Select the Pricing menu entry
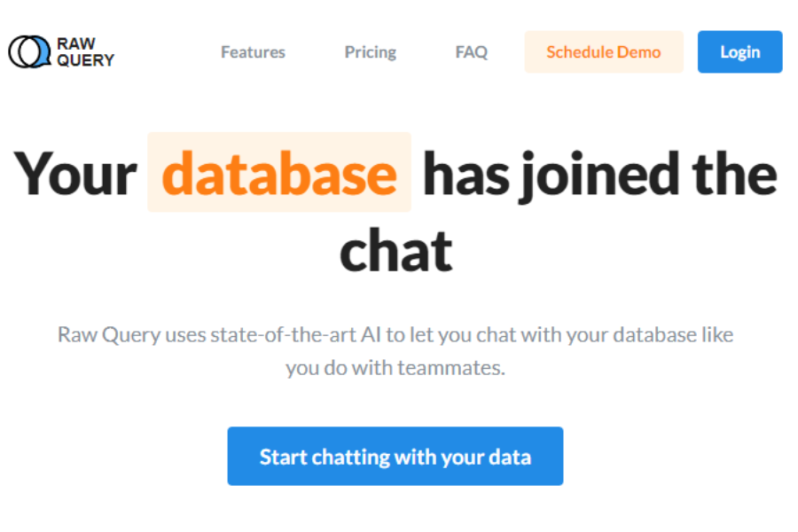798x532 pixels. [x=370, y=52]
